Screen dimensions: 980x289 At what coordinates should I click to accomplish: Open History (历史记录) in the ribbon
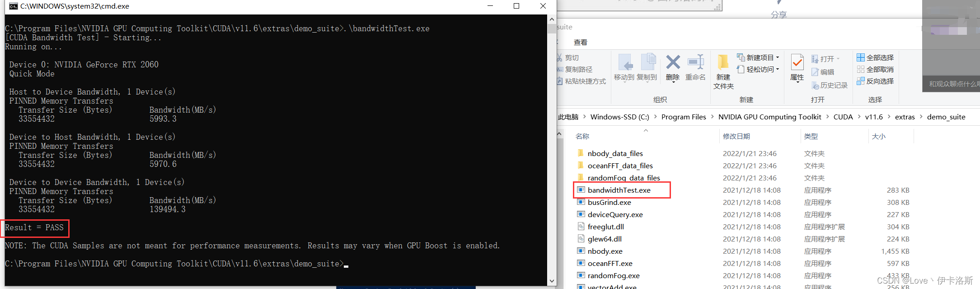(x=830, y=85)
